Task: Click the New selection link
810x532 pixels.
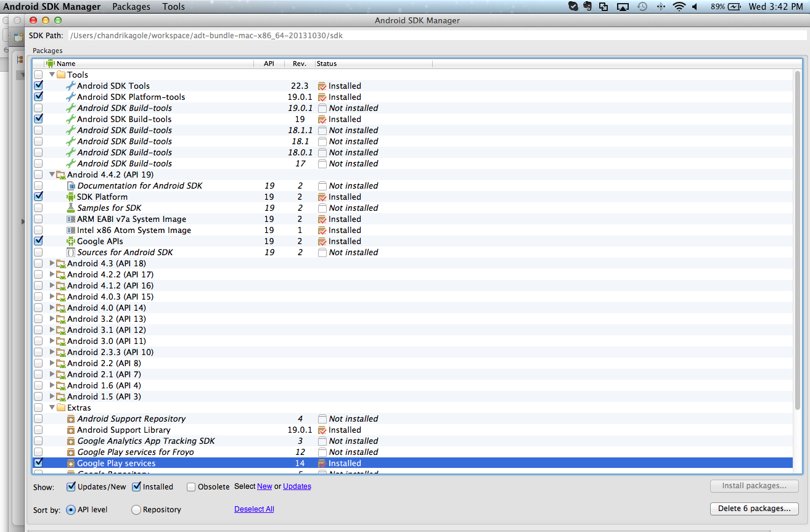Action: [x=264, y=486]
